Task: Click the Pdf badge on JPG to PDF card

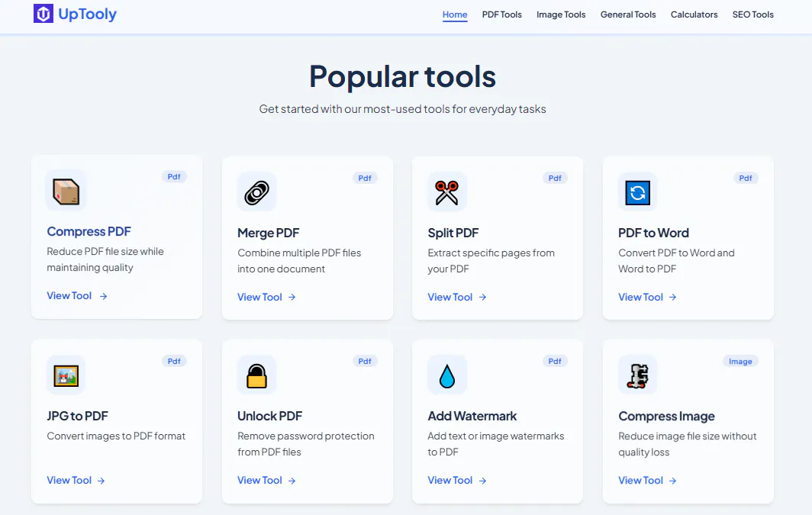Action: click(x=174, y=362)
